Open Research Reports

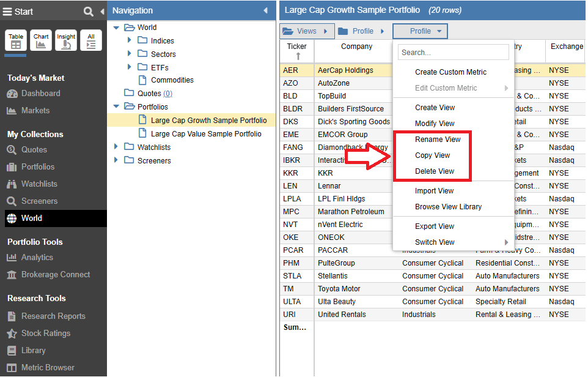46,316
